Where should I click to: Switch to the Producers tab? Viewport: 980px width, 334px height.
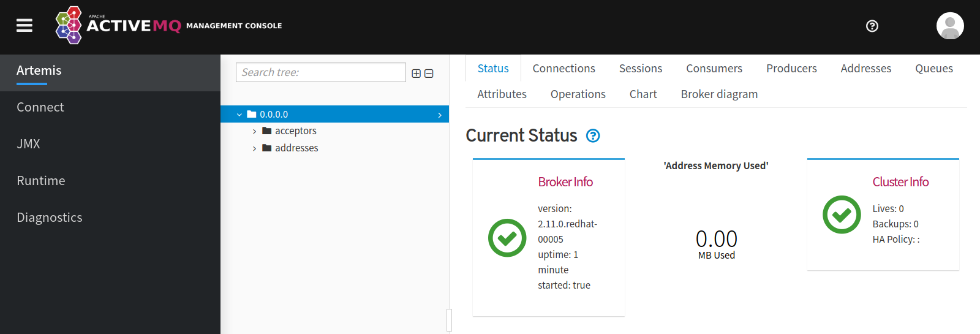tap(791, 69)
